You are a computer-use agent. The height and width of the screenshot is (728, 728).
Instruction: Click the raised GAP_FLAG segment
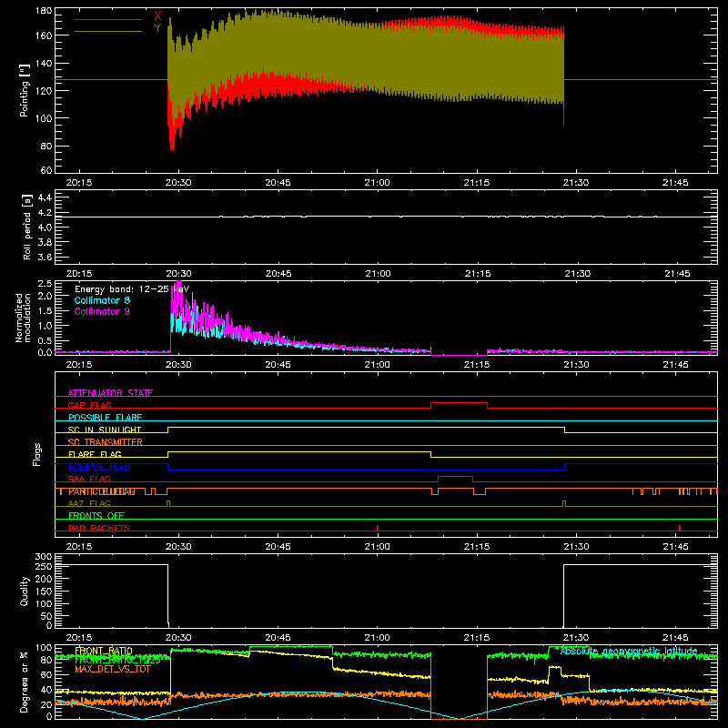460,403
